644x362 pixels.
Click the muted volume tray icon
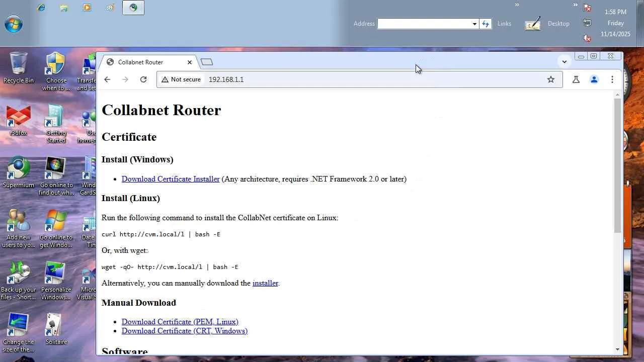587,38
